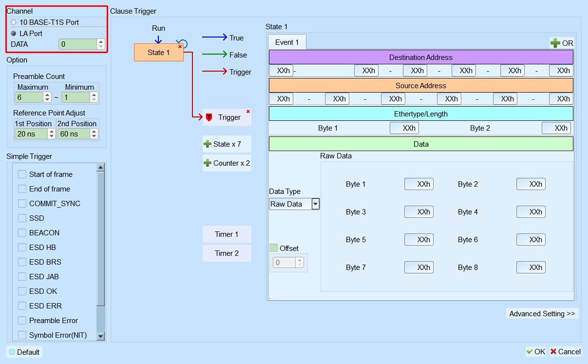Viewport: 588px width, 364px height.
Task: Adjust the 2nd Position spinner arrows
Action: point(94,134)
